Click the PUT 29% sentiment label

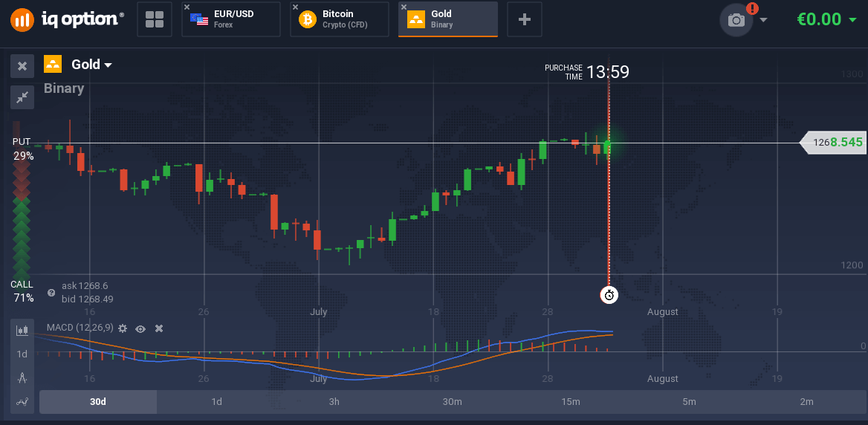(x=22, y=149)
